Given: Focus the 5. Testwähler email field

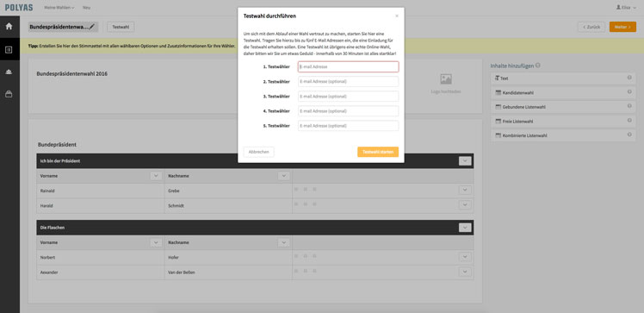Looking at the screenshot, I should click(349, 126).
